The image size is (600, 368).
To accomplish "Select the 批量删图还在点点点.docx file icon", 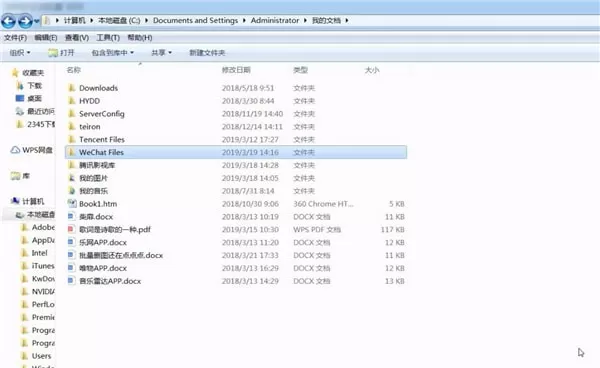I will pos(71,255).
